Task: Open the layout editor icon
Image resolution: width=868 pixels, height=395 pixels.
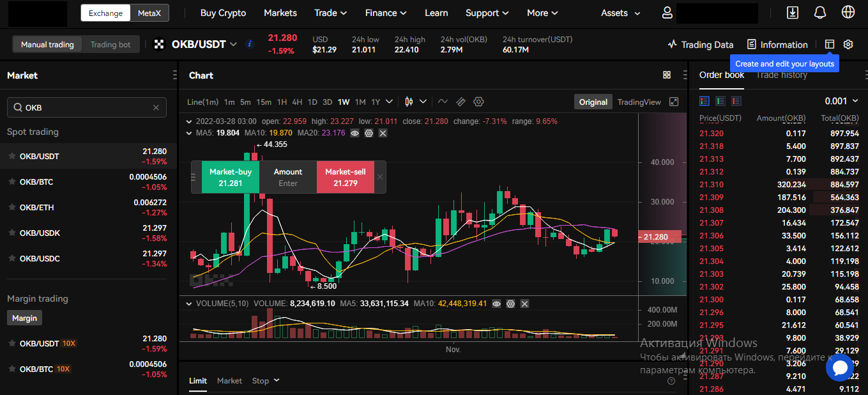Action: click(x=830, y=45)
